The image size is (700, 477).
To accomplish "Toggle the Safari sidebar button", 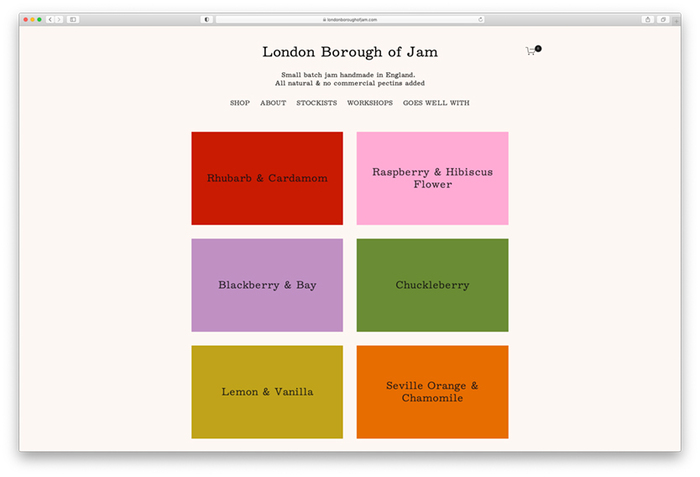I will [x=73, y=20].
